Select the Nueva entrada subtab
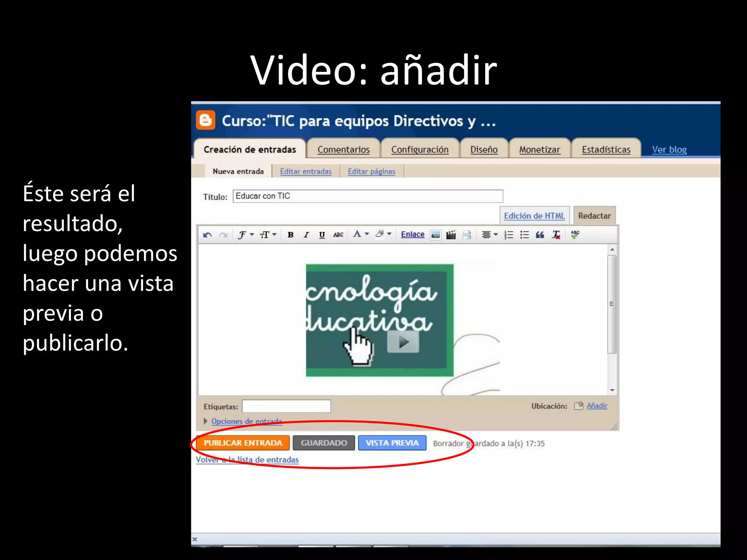The height and width of the screenshot is (560, 747). (238, 171)
